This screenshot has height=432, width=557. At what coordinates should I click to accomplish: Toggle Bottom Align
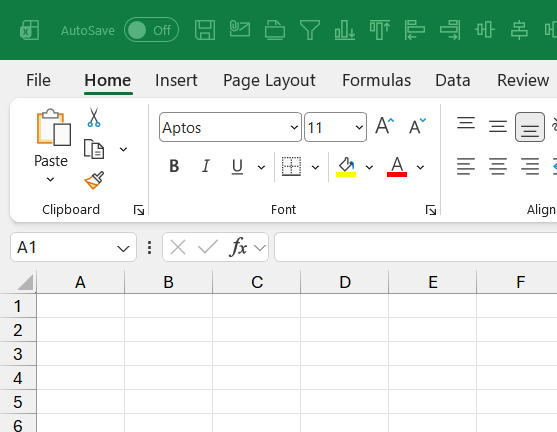pos(530,127)
